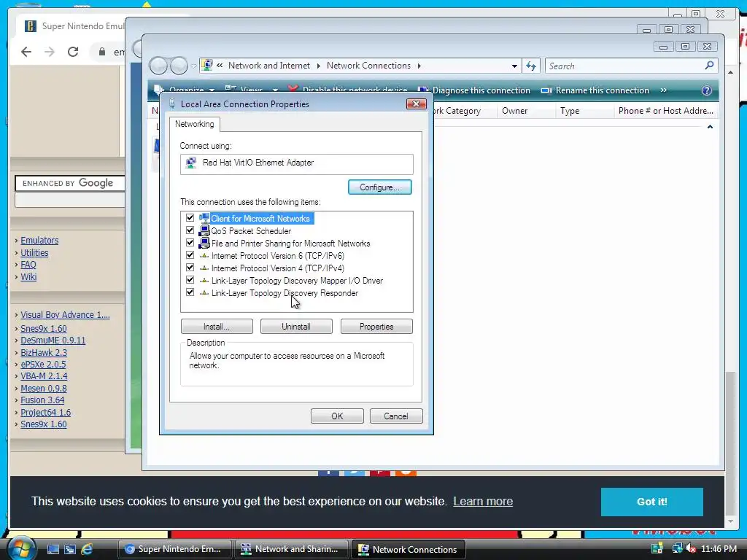The width and height of the screenshot is (747, 560).
Task: Click the Search magnifier icon
Action: 709,65
